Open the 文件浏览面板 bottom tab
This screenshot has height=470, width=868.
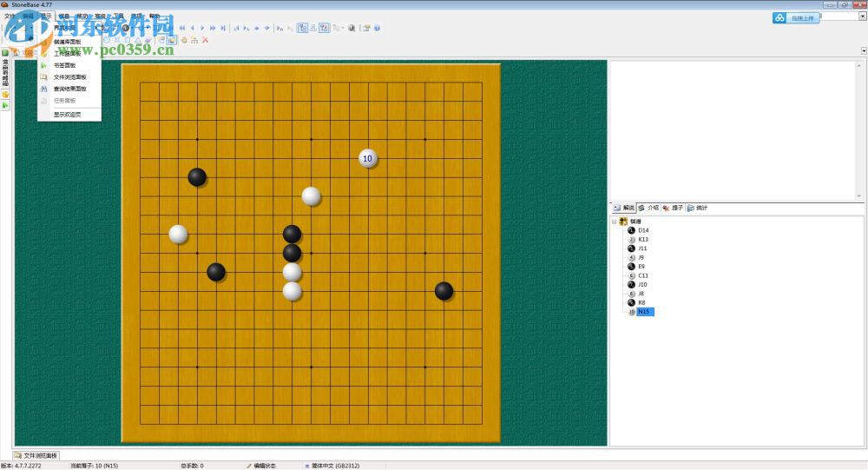coord(36,455)
